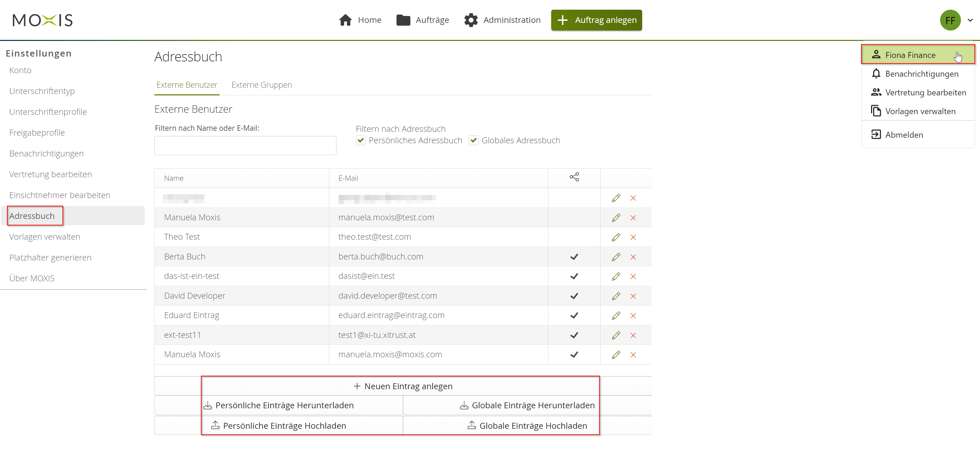
Task: Click the FF user avatar
Action: click(x=950, y=20)
